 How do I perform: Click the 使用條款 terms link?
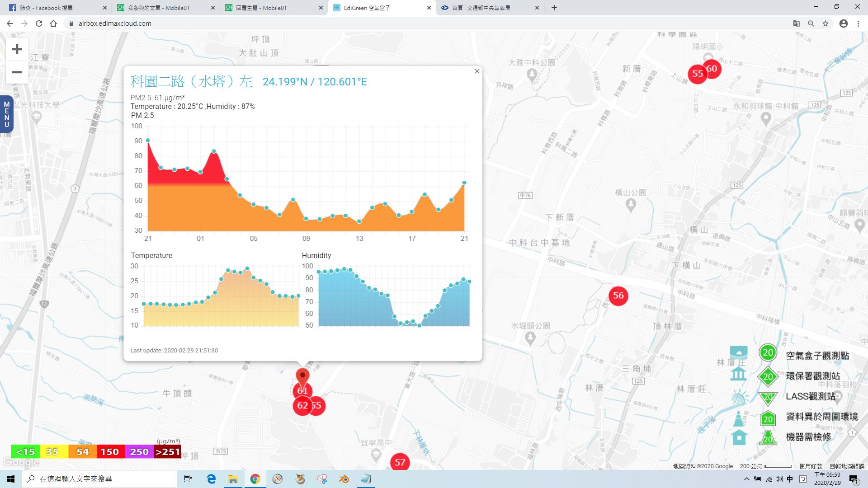(811, 466)
